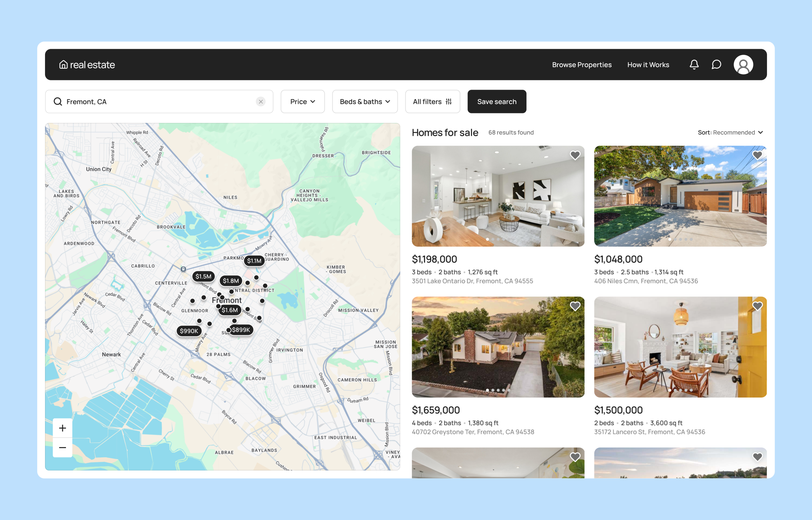Select the $990K map price marker

189,331
